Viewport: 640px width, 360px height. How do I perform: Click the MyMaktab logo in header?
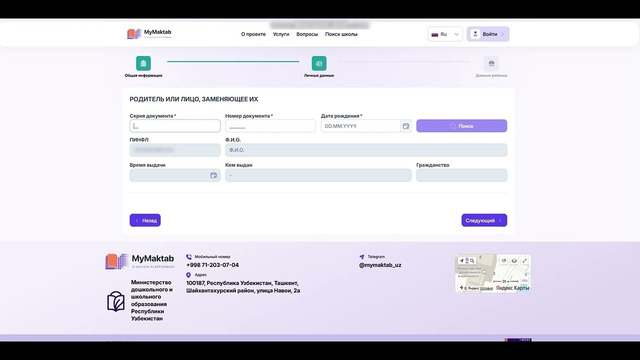click(149, 34)
